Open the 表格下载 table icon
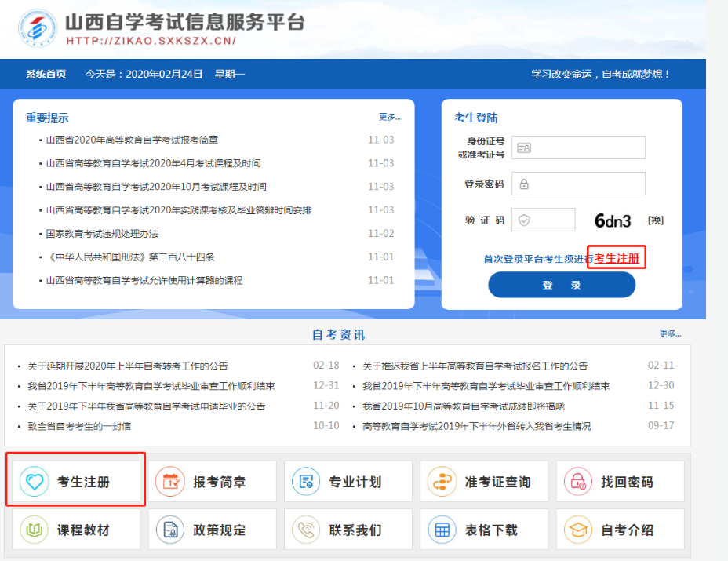The image size is (728, 561). click(x=442, y=530)
